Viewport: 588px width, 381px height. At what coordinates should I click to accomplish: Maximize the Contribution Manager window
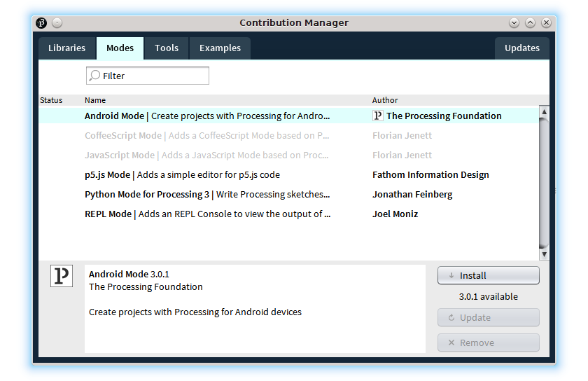[531, 23]
